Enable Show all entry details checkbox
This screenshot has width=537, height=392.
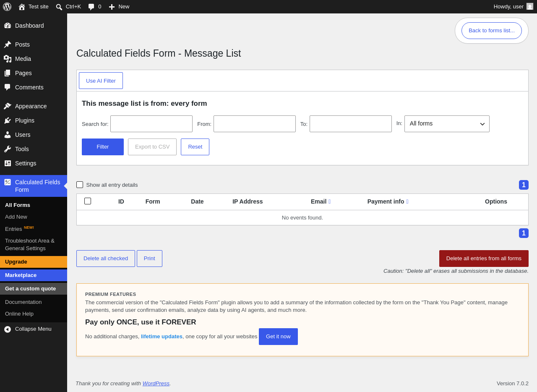click(x=80, y=185)
